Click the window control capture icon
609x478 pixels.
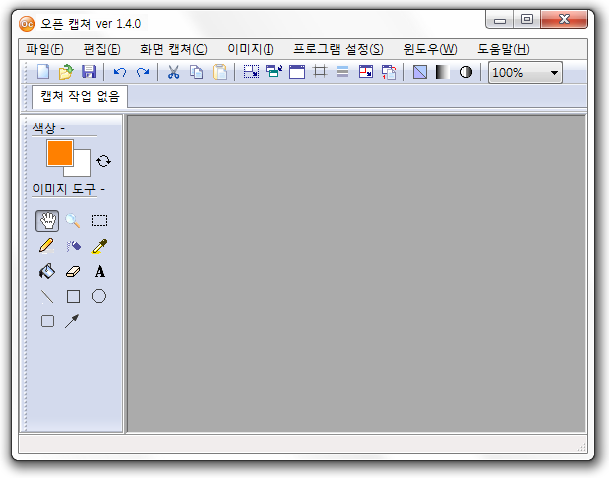point(274,72)
